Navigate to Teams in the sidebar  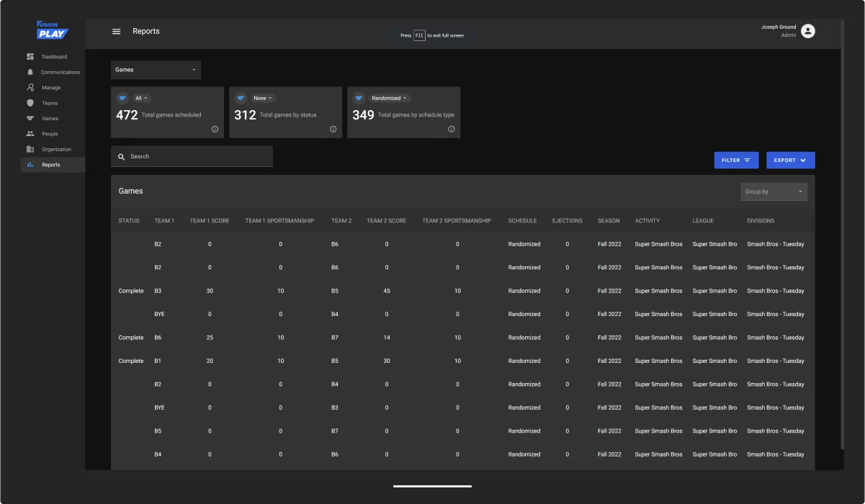pos(50,103)
